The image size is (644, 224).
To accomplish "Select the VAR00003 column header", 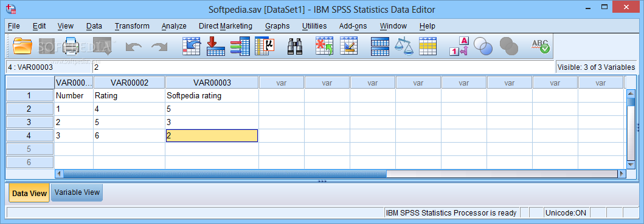I will [x=212, y=83].
